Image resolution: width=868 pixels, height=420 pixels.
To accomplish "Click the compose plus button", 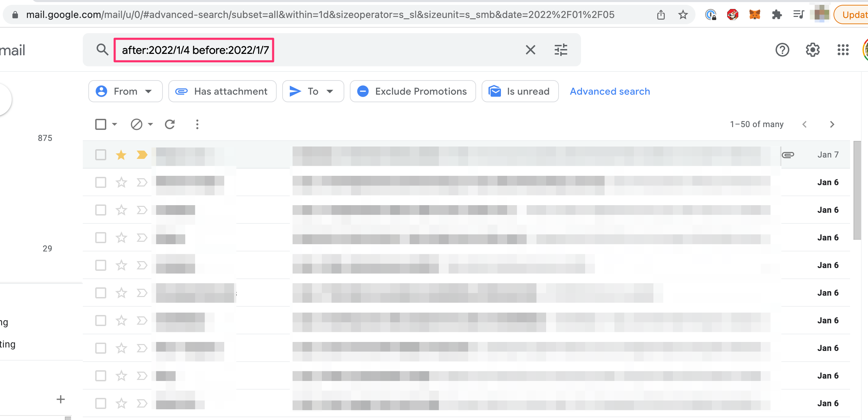I will pyautogui.click(x=60, y=399).
